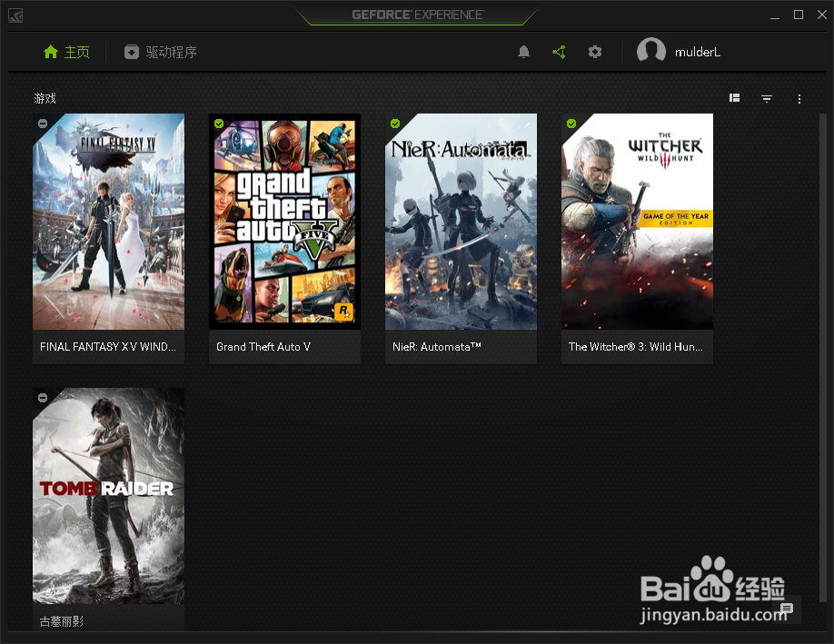Open the three-dot more options menu
Screen dimensions: 834x644
click(799, 99)
